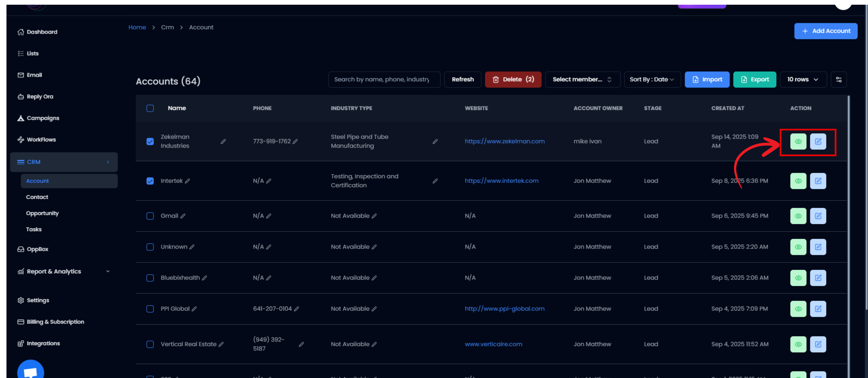The image size is (868, 378).
Task: Edit phone number 773-919-1762 with the pencil icon
Action: [295, 142]
